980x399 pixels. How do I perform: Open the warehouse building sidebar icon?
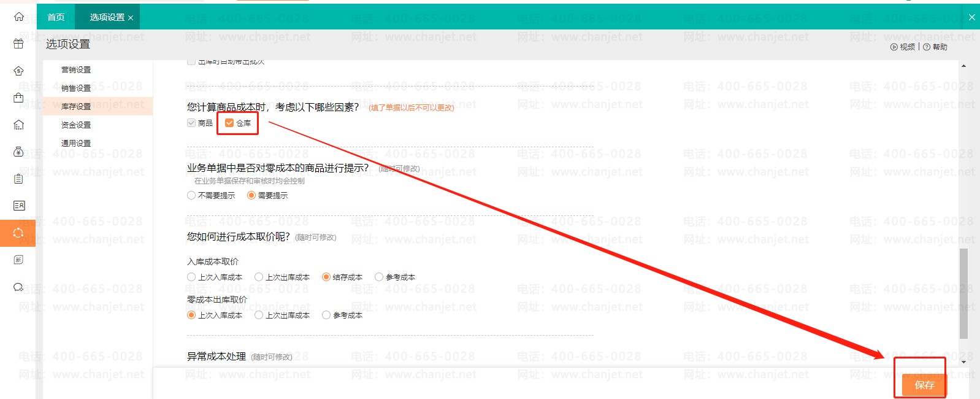pyautogui.click(x=18, y=125)
